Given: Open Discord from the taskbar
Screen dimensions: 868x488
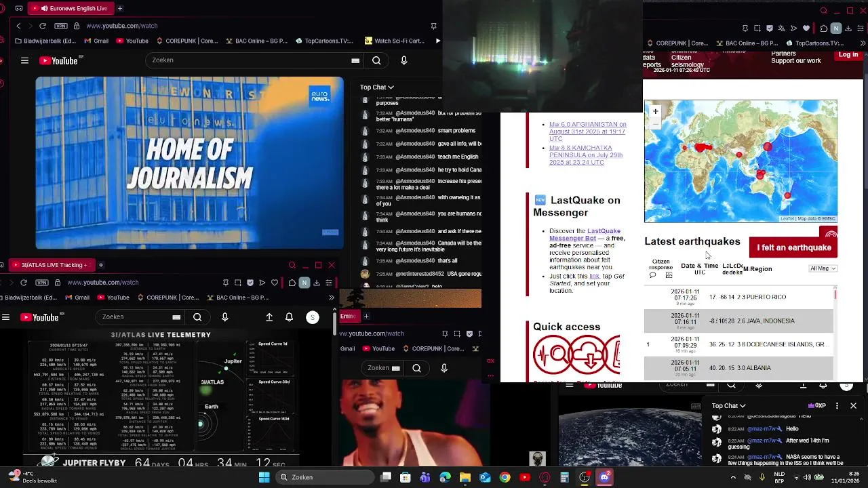Looking at the screenshot, I should click(x=604, y=477).
